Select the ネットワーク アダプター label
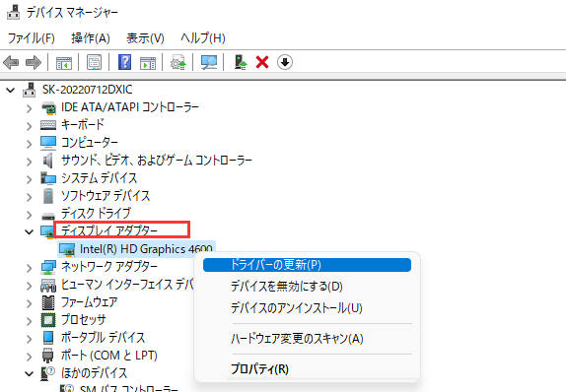 pyautogui.click(x=109, y=267)
